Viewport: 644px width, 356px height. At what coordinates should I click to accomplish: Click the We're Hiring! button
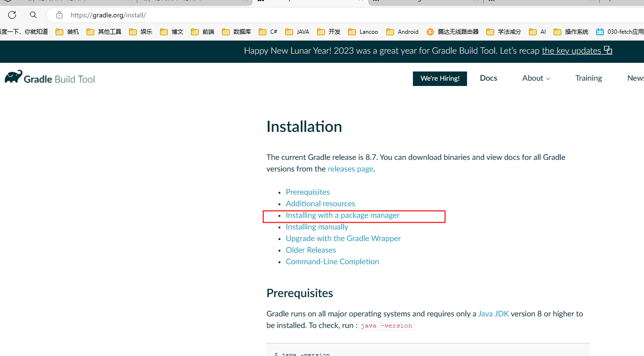pyautogui.click(x=440, y=78)
